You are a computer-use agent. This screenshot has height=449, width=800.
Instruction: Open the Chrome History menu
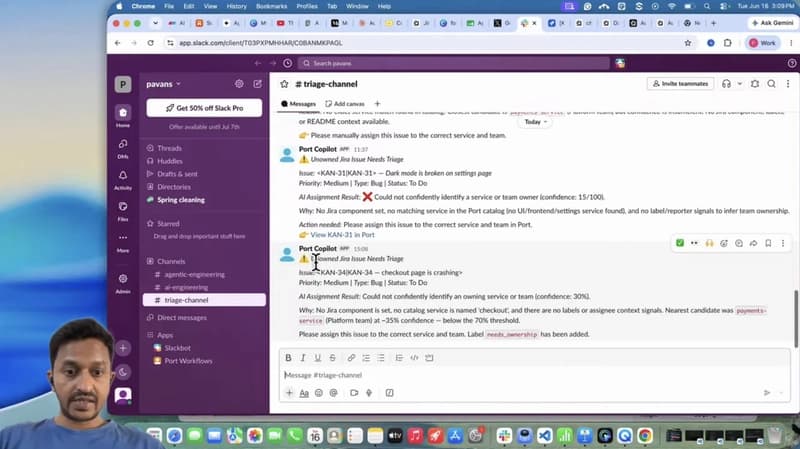(x=236, y=6)
